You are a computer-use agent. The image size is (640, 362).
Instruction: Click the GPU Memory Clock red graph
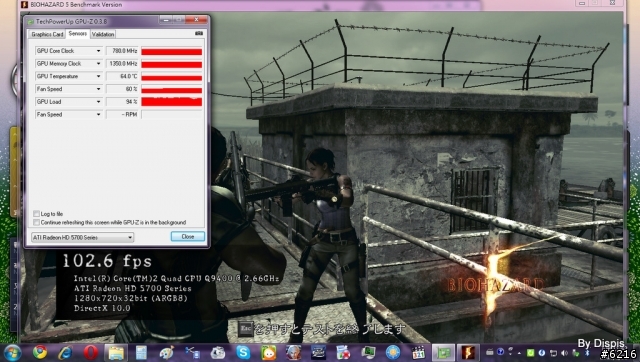click(x=171, y=64)
